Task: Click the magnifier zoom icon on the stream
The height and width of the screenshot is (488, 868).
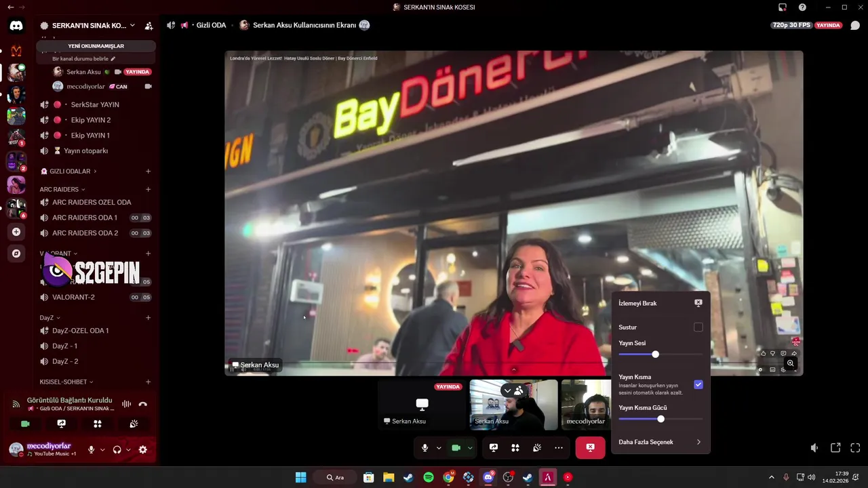Action: point(790,363)
